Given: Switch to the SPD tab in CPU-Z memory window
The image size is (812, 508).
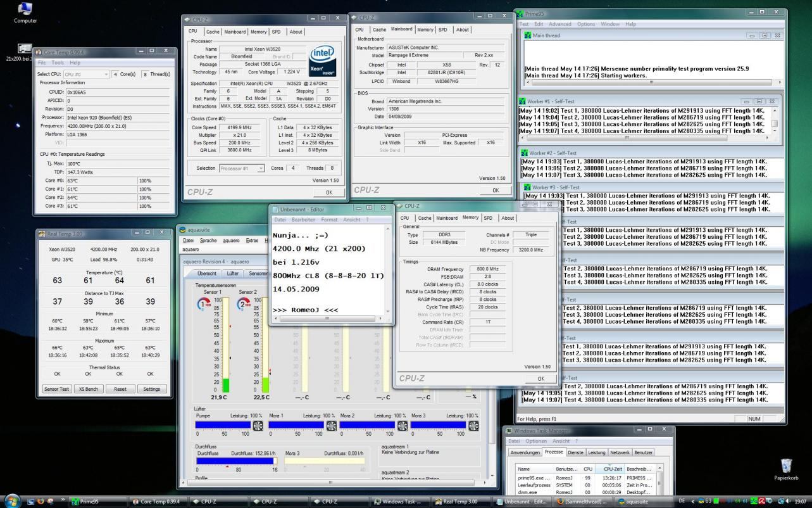Looking at the screenshot, I should [x=488, y=218].
